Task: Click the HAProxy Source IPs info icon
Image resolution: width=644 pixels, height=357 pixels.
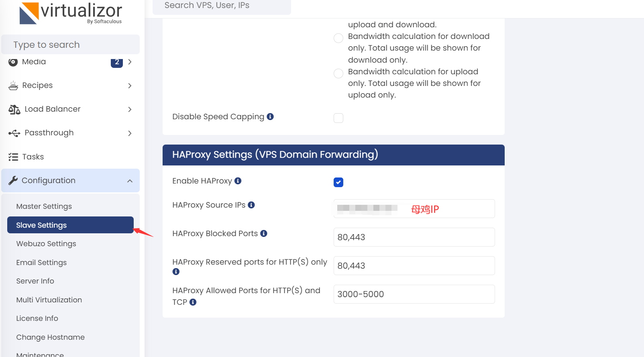Action: 251,205
